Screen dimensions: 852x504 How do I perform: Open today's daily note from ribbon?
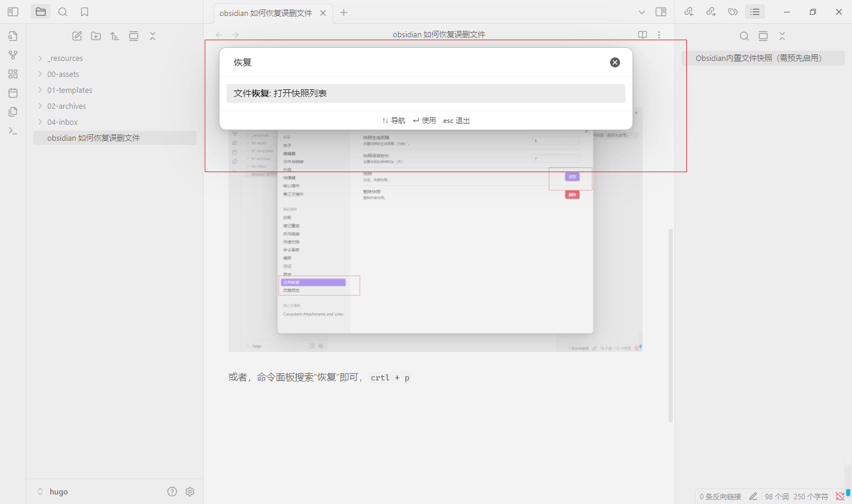[x=13, y=93]
